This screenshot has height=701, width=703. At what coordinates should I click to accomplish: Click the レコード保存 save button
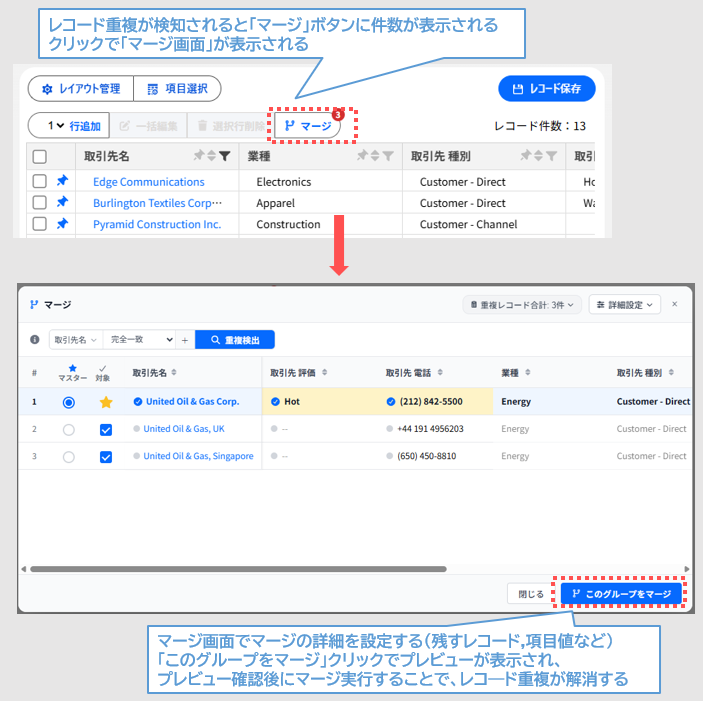point(547,89)
